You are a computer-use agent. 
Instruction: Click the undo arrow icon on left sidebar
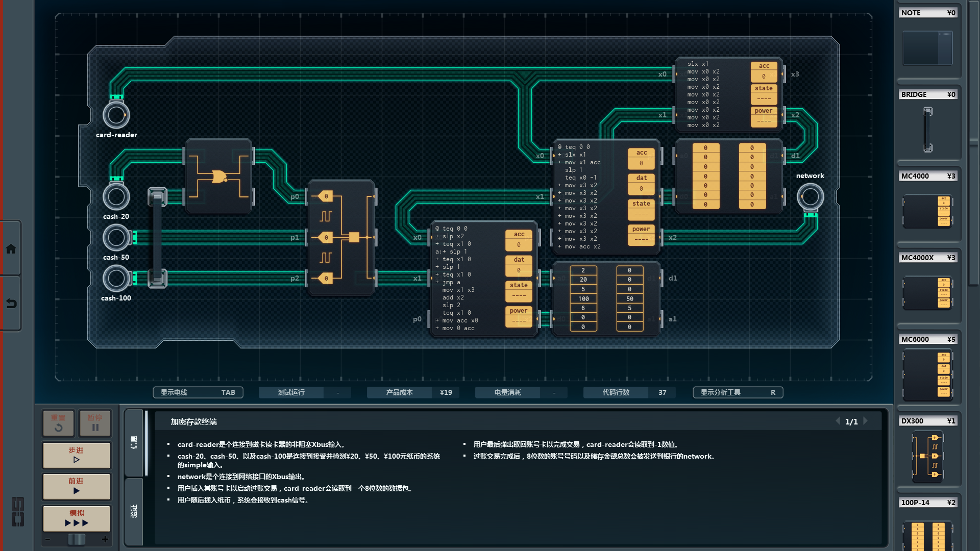11,304
